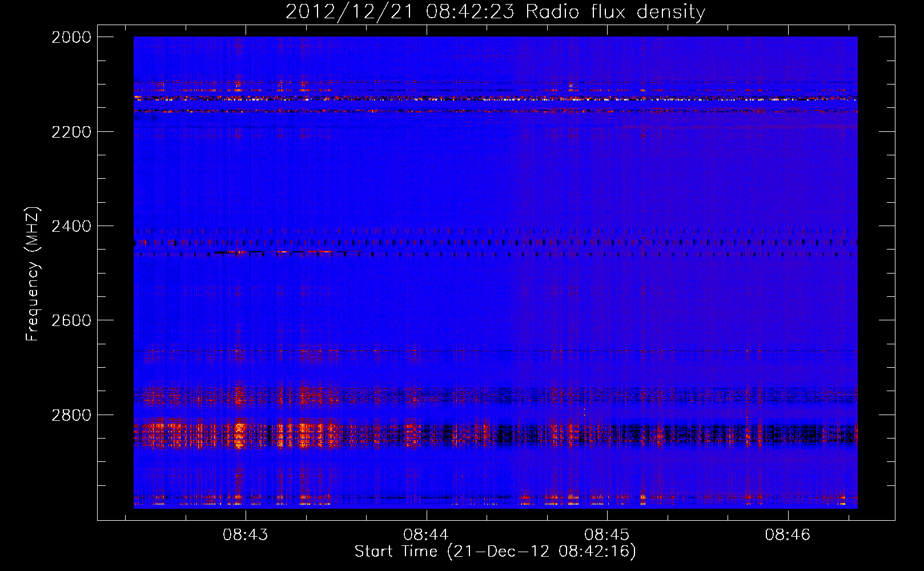
Task: Click the 2800 frequency tick label
Action: (71, 415)
